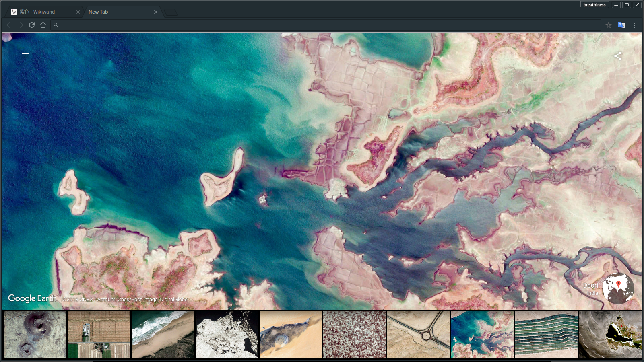Close the 紫色 - Wikiwand tab

[78, 12]
